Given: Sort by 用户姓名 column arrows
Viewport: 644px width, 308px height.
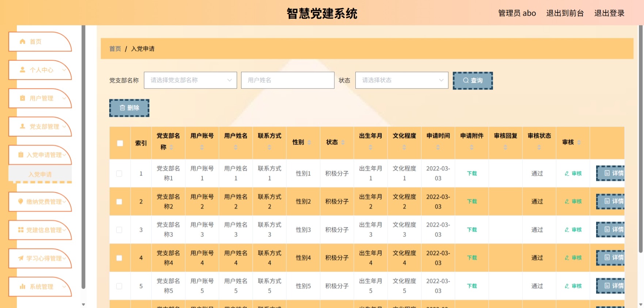Looking at the screenshot, I should click(x=236, y=147).
